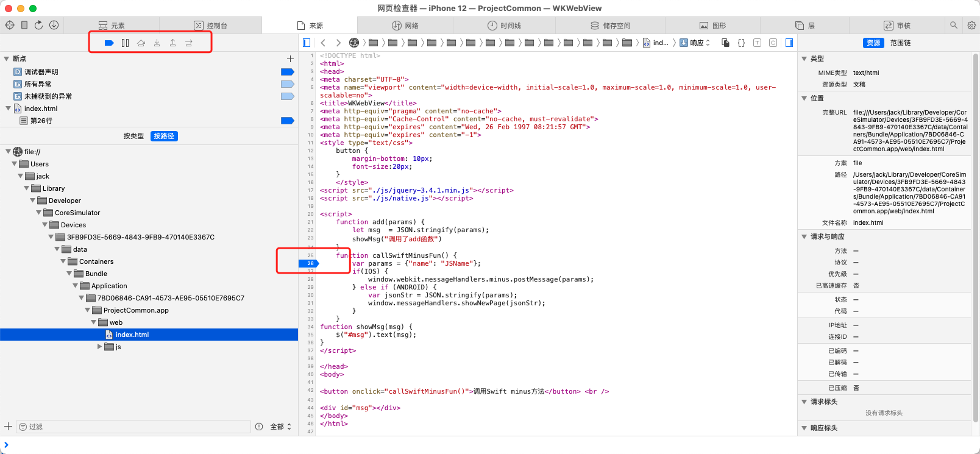Open the 储存空间 tab
Image resolution: width=980 pixels, height=454 pixels.
tap(610, 26)
